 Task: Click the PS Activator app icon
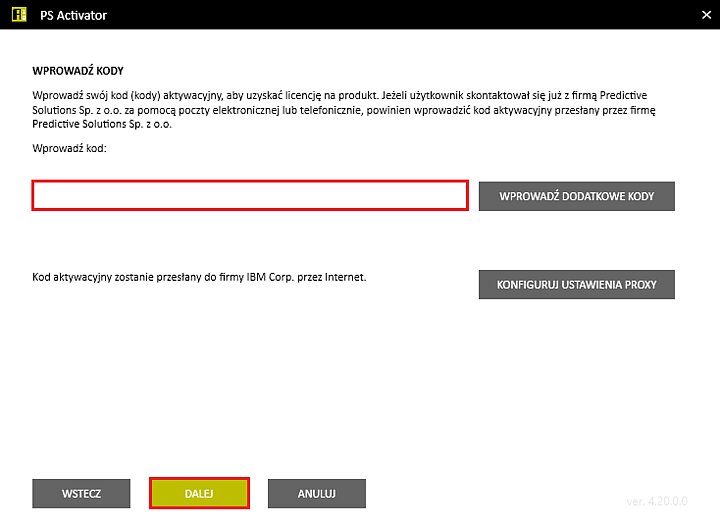point(19,15)
